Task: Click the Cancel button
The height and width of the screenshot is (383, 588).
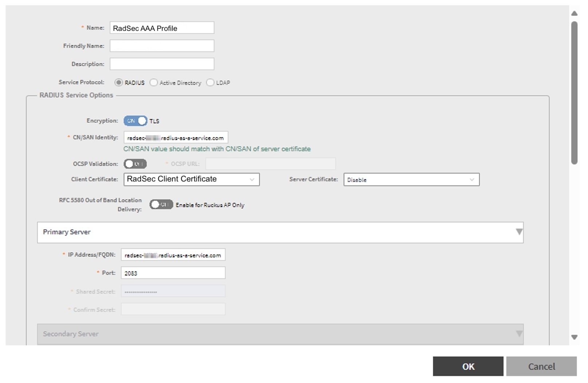Action: [x=541, y=367]
